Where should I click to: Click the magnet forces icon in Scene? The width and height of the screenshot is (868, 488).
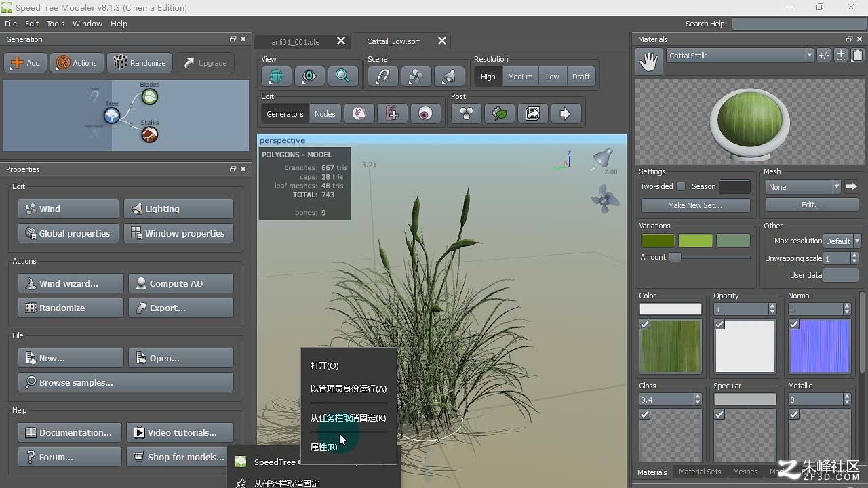[x=382, y=77]
